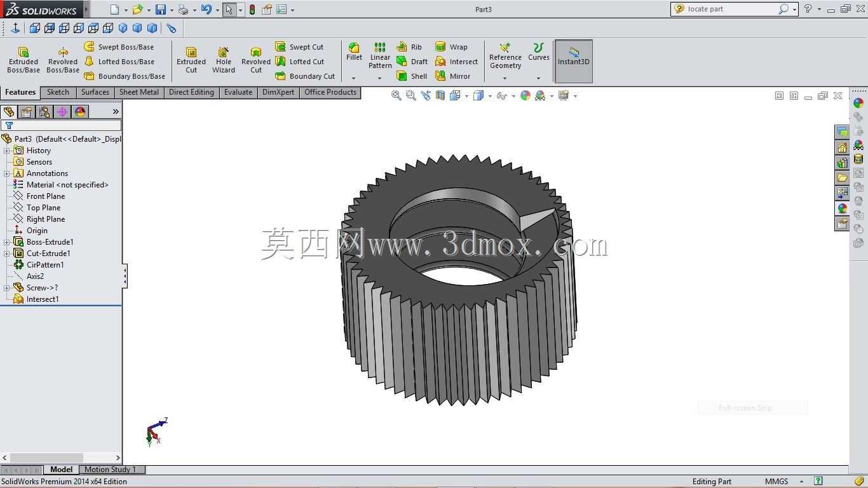Toggle Instant3D mode
The image size is (868, 488).
click(574, 61)
